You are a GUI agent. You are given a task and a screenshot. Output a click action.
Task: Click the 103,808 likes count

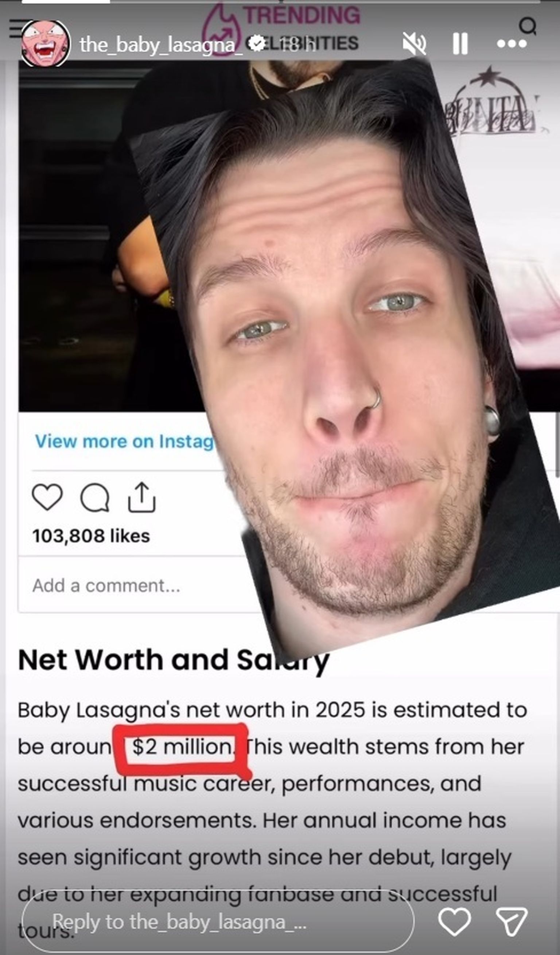click(91, 536)
